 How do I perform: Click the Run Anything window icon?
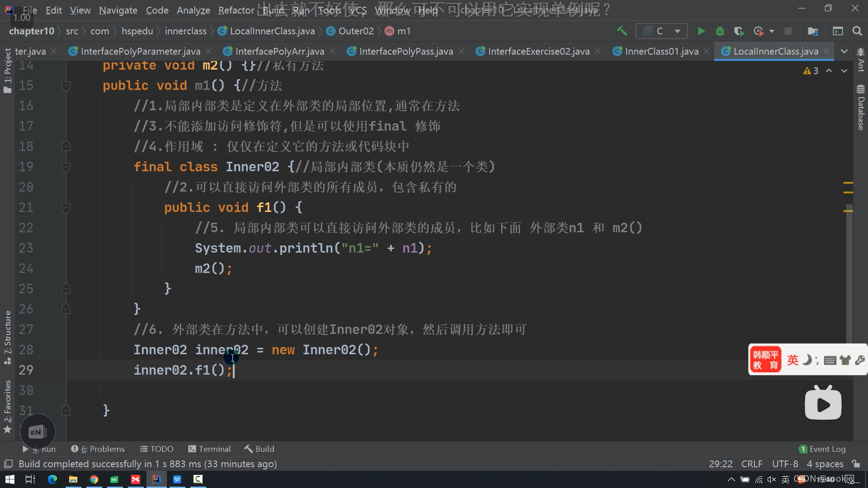(x=838, y=31)
